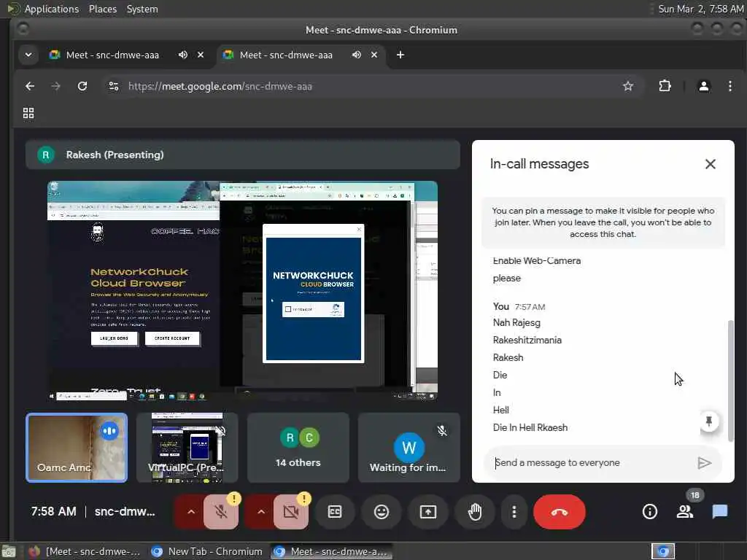This screenshot has width=747, height=560.
Task: Expand audio settings arrow beside microphone
Action: pyautogui.click(x=191, y=512)
